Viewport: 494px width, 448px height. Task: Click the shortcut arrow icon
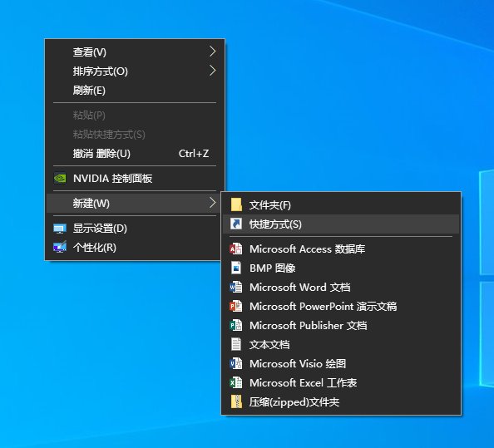tap(236, 224)
